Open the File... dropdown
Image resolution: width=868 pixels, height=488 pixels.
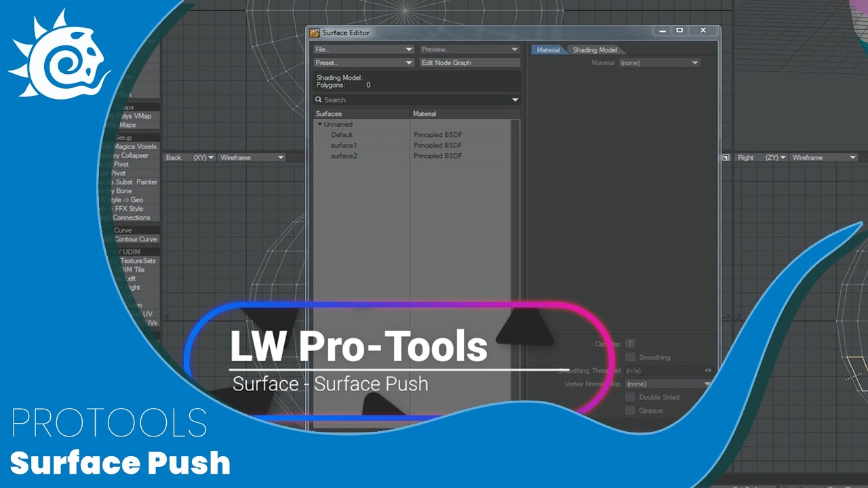tap(363, 49)
